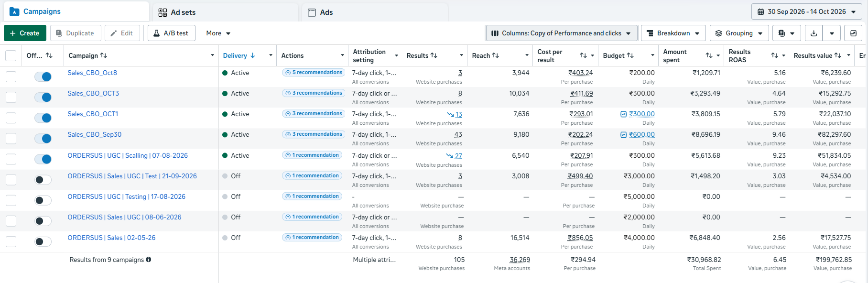Open ORDERSUS Sales UGC 08-06-2026 campaign link
The width and height of the screenshot is (868, 283).
click(x=124, y=217)
